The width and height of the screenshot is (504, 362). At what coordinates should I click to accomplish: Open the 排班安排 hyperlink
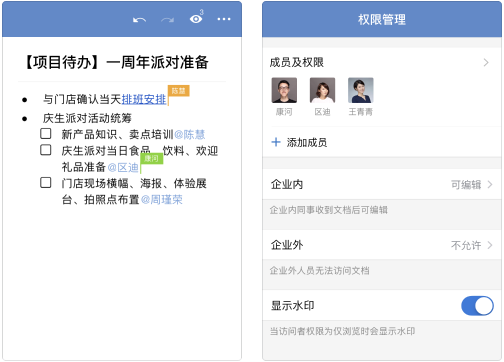coord(144,99)
